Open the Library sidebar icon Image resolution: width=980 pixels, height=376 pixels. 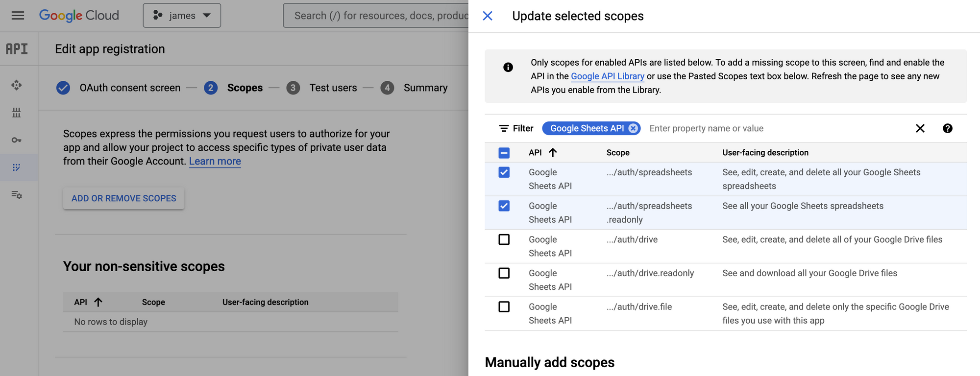(x=17, y=113)
